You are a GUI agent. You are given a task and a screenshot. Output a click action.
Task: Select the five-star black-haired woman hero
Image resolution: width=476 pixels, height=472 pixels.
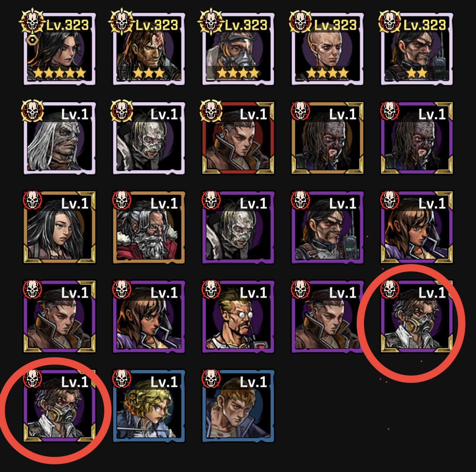pyautogui.click(x=59, y=49)
